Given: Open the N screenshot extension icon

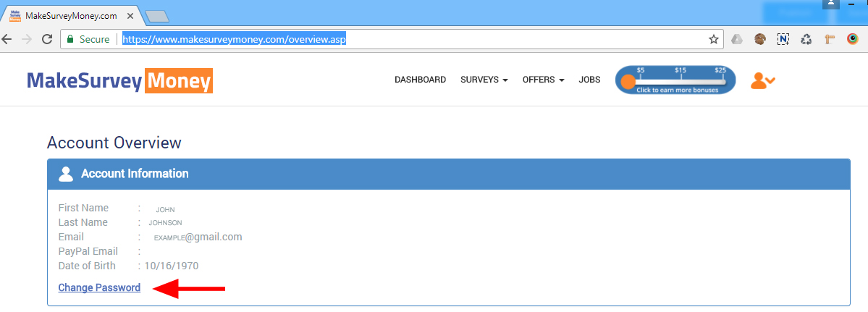Looking at the screenshot, I should coord(783,39).
